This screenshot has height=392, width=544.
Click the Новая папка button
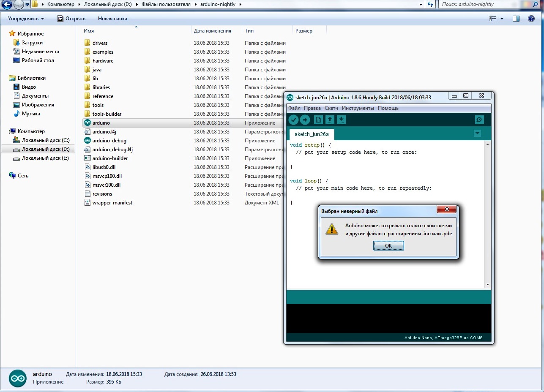click(112, 19)
